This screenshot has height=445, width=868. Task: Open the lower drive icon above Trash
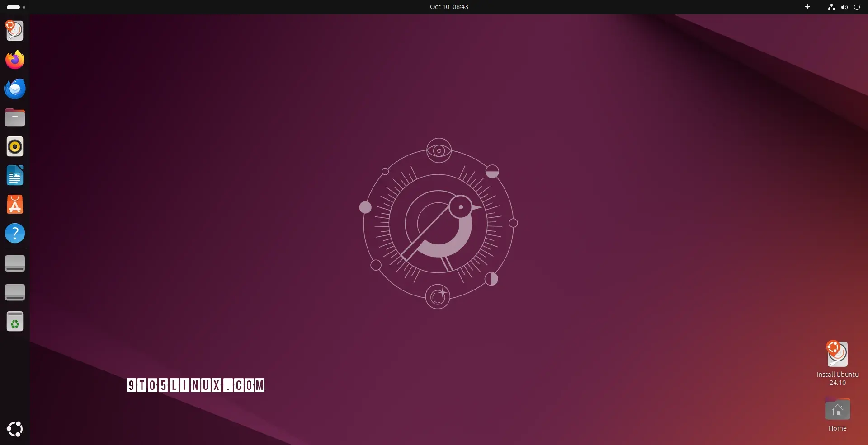14,292
